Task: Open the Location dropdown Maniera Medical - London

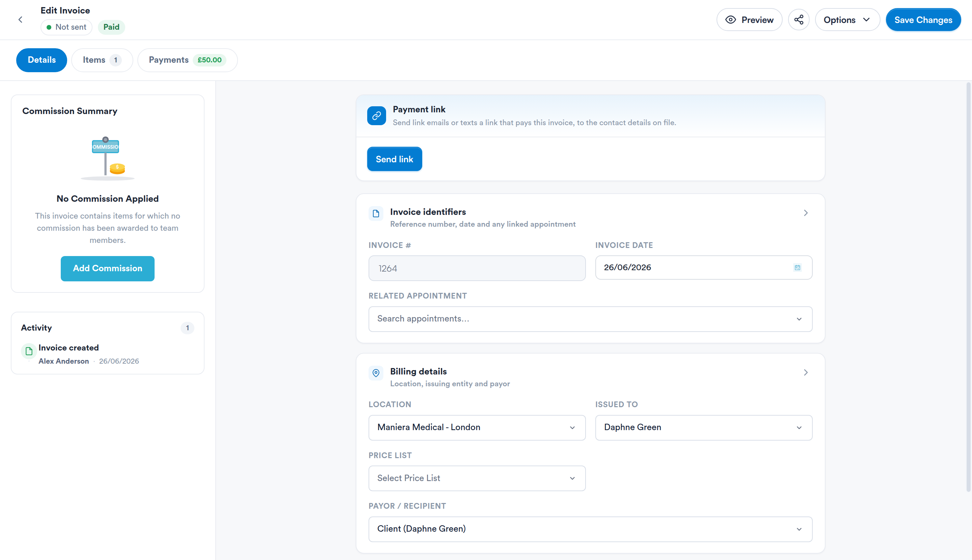Action: (x=477, y=428)
